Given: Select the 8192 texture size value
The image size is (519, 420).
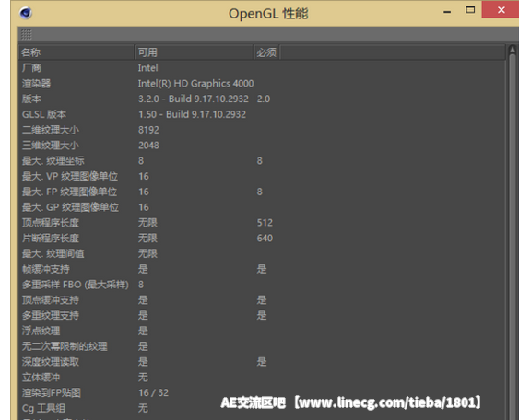Looking at the screenshot, I should coord(148,130).
